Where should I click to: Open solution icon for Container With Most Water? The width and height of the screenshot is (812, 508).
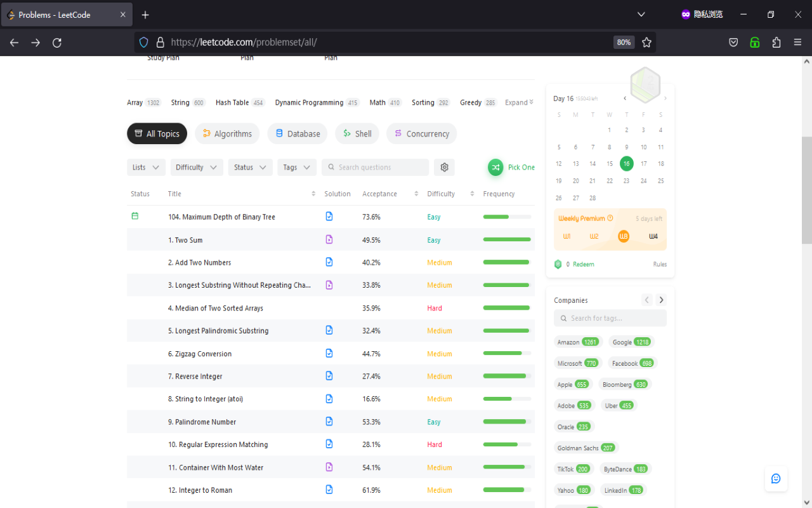(329, 467)
